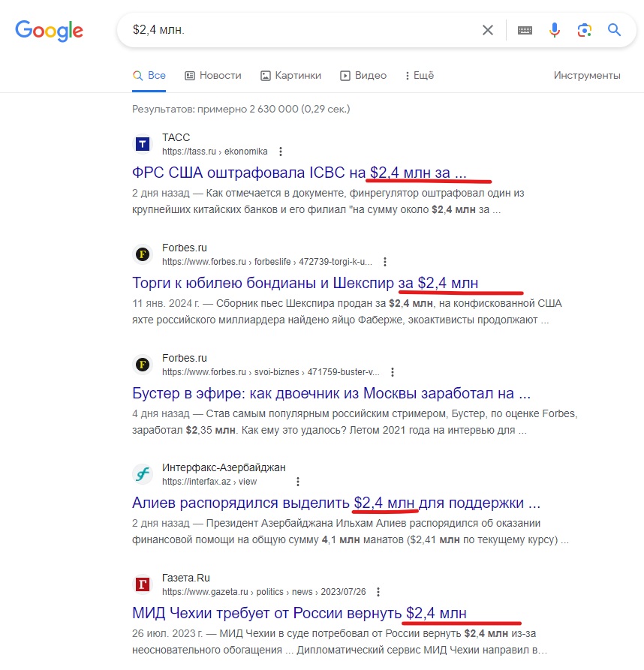
Task: Click snippet about неосновательного обогащения
Action: 340,641
